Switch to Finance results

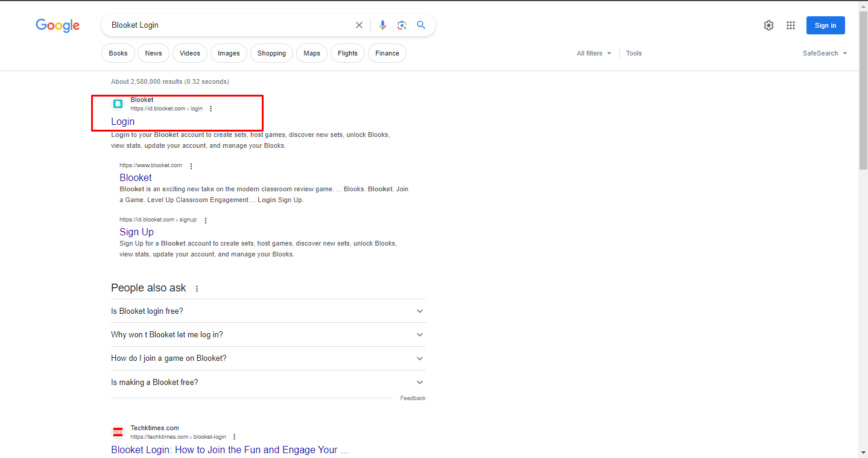(x=387, y=53)
